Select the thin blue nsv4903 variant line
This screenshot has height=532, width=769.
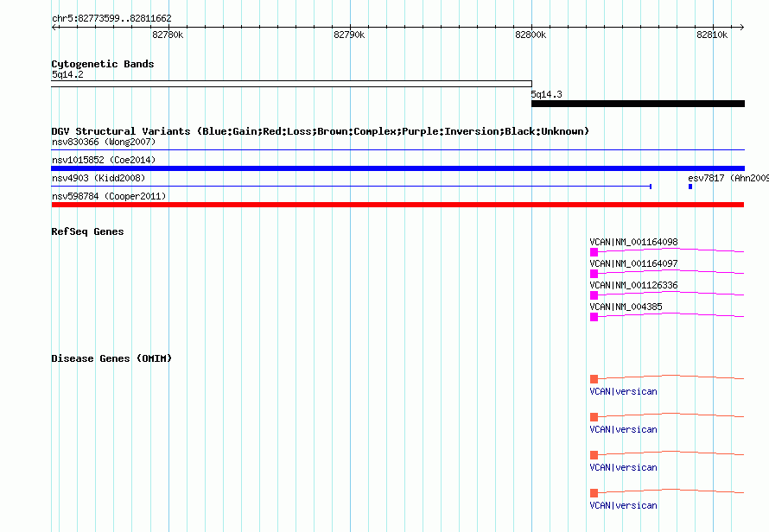click(x=351, y=187)
